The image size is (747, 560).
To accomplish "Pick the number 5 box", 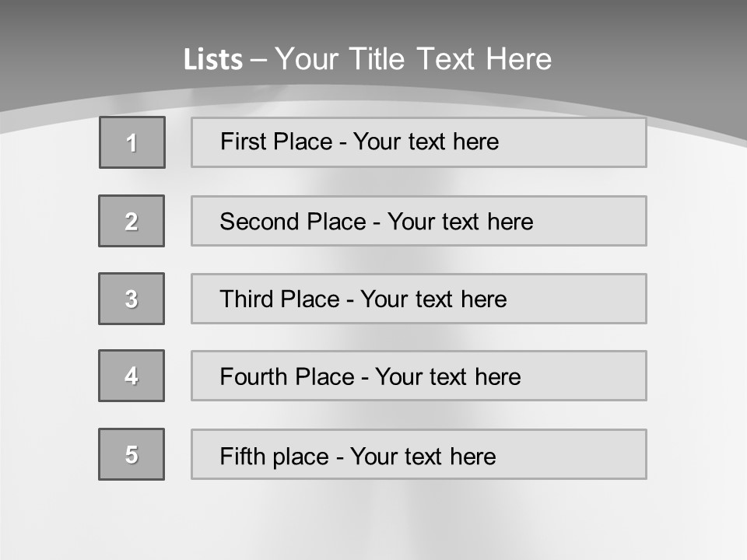I will coord(132,454).
